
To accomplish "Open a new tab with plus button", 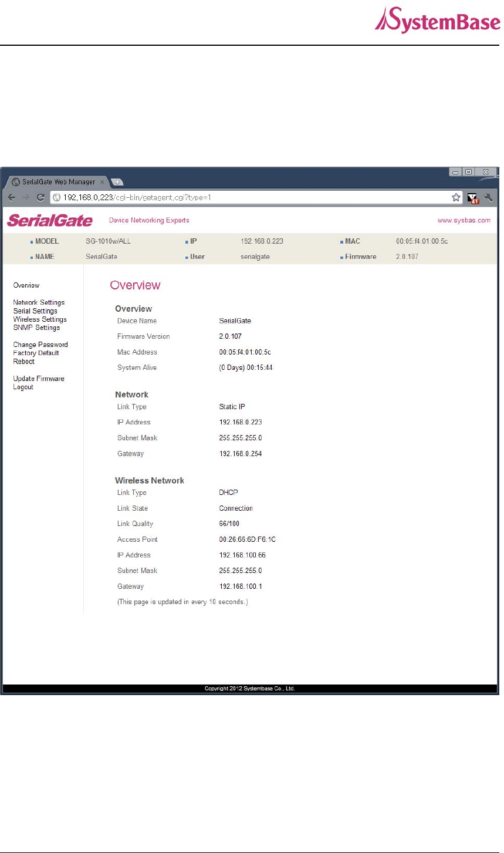I will (117, 182).
